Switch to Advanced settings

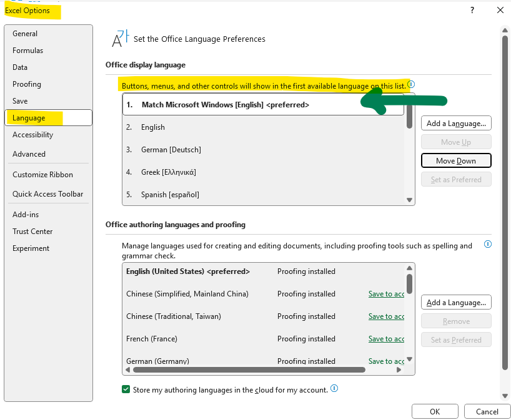(x=28, y=154)
